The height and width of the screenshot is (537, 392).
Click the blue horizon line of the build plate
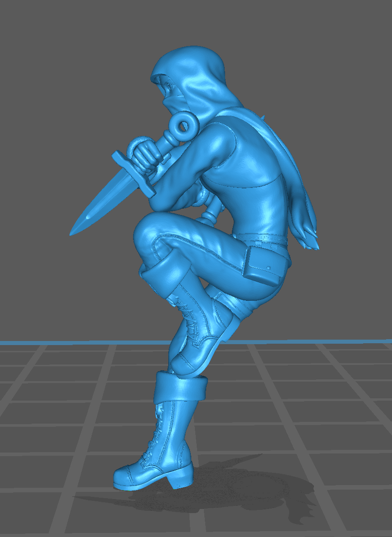(x=316, y=341)
